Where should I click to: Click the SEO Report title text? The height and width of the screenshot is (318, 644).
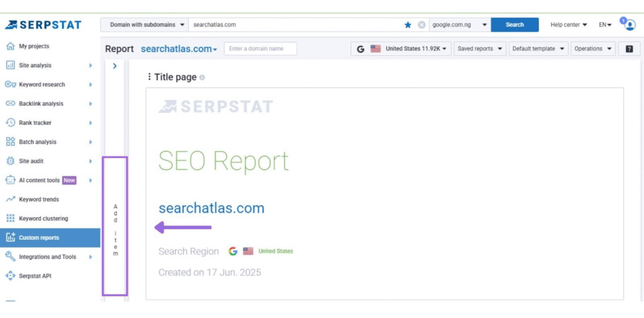click(x=223, y=161)
